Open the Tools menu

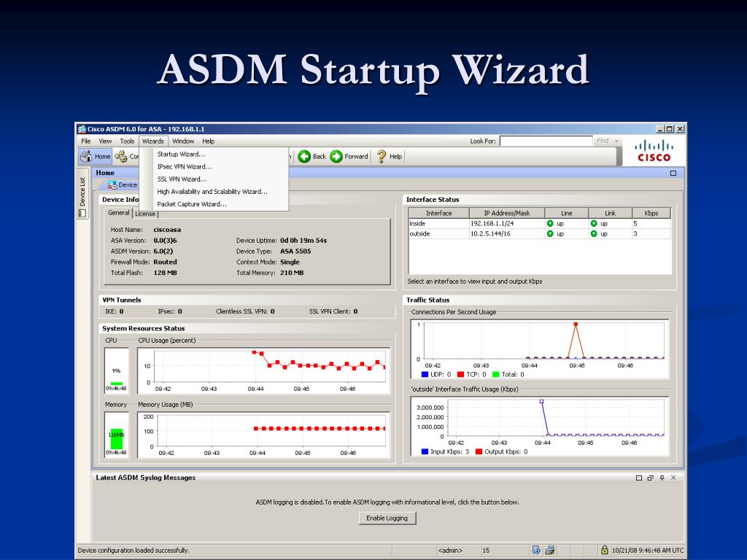click(x=127, y=141)
